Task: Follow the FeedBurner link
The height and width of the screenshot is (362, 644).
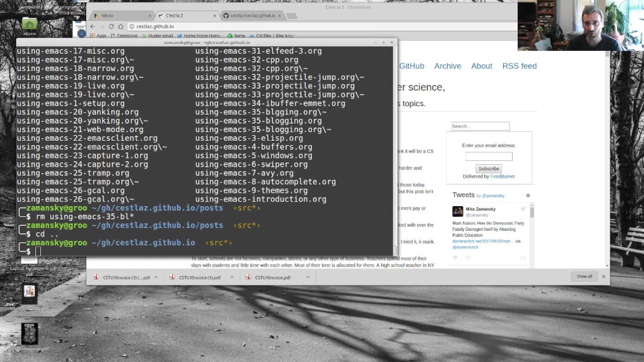Action: click(x=503, y=176)
